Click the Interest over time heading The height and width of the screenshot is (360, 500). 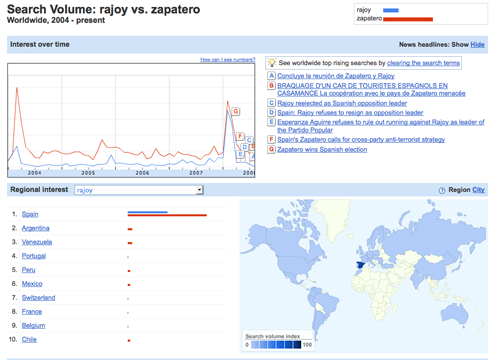point(40,44)
